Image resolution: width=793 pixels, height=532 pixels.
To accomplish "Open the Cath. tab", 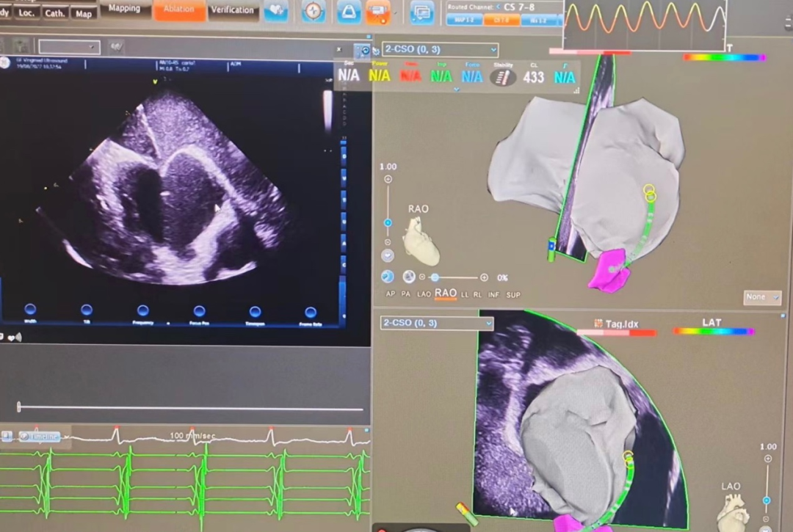I will coord(54,13).
